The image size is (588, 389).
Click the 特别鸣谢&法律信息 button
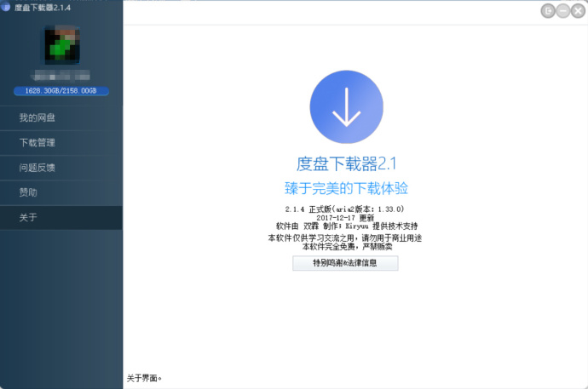(x=345, y=263)
